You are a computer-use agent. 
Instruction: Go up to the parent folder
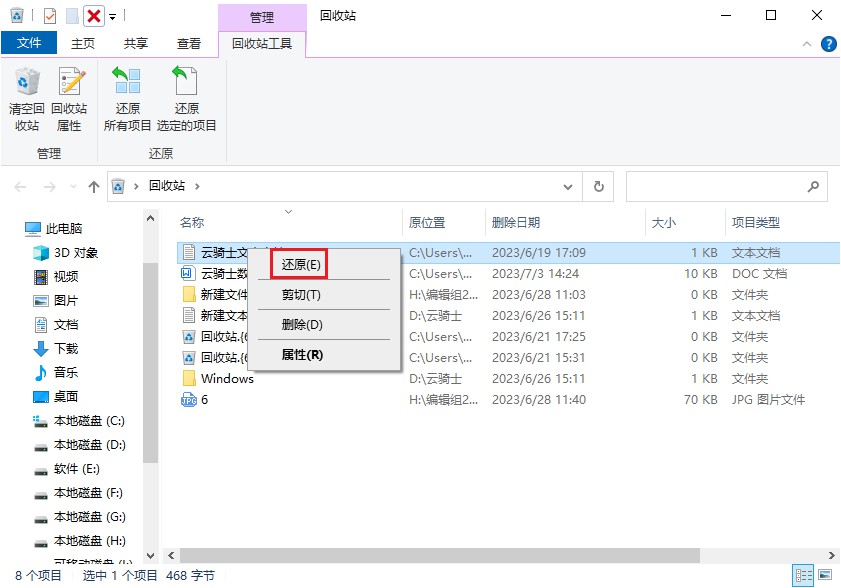click(94, 186)
